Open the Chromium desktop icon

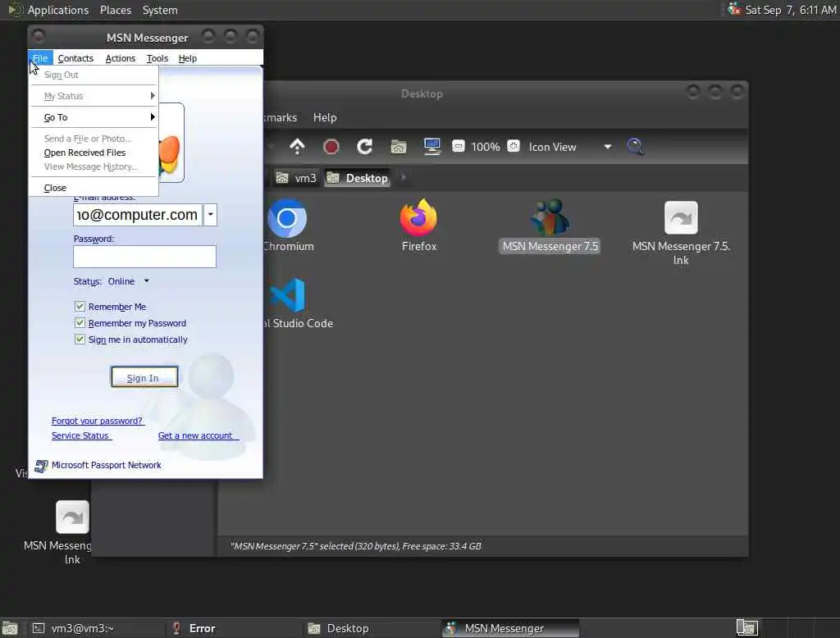[286, 218]
